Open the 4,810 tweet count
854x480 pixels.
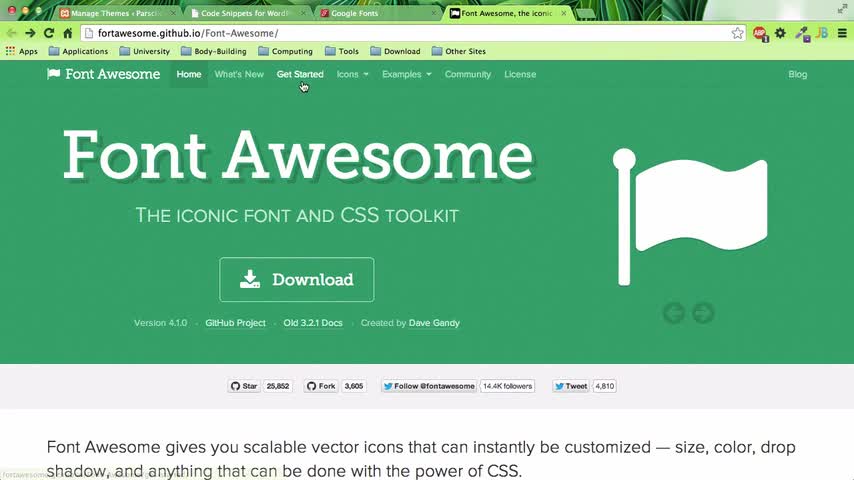click(605, 386)
